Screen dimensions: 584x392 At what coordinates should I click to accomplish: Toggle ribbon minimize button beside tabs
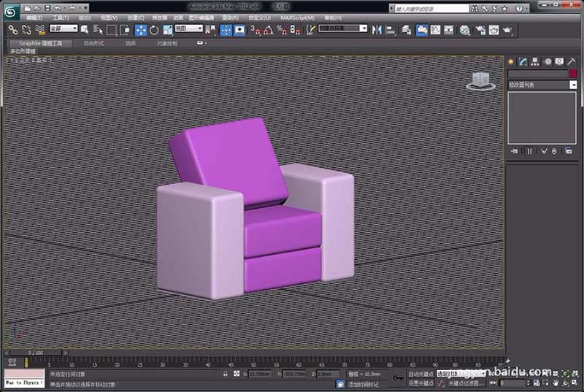[201, 43]
